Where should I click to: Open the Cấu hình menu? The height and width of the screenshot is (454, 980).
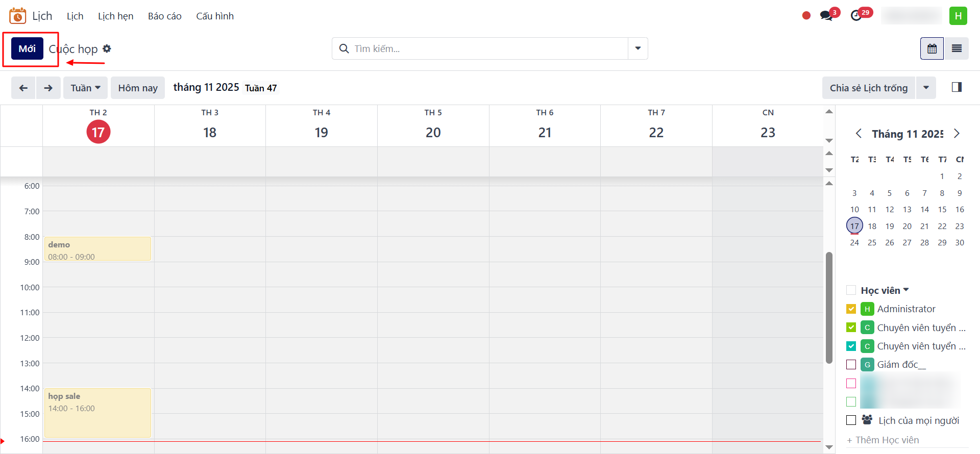(x=215, y=16)
